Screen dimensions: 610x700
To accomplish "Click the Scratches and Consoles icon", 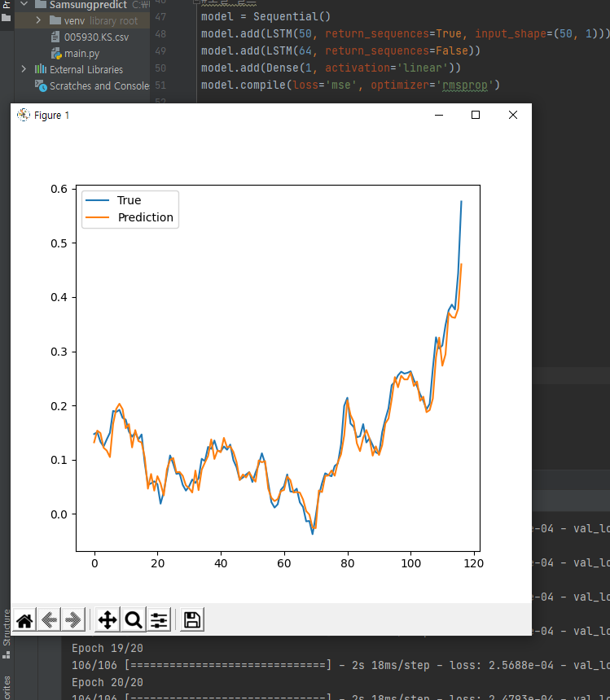I will pyautogui.click(x=41, y=85).
